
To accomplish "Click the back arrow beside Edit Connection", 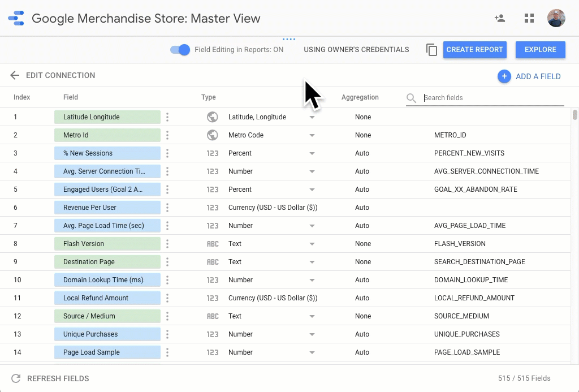I will [14, 75].
